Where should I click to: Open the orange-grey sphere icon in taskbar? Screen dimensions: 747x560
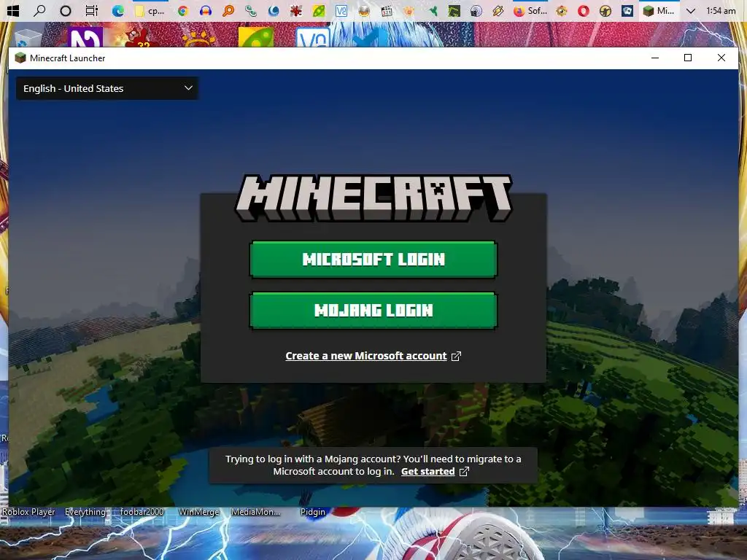coord(364,10)
